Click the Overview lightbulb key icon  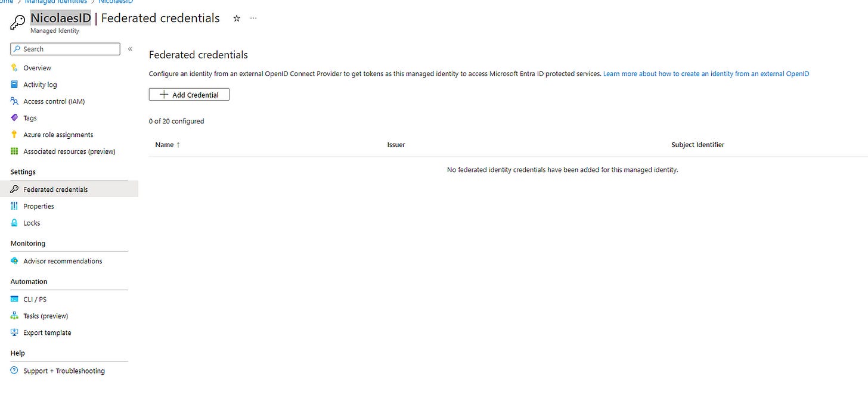tap(14, 68)
